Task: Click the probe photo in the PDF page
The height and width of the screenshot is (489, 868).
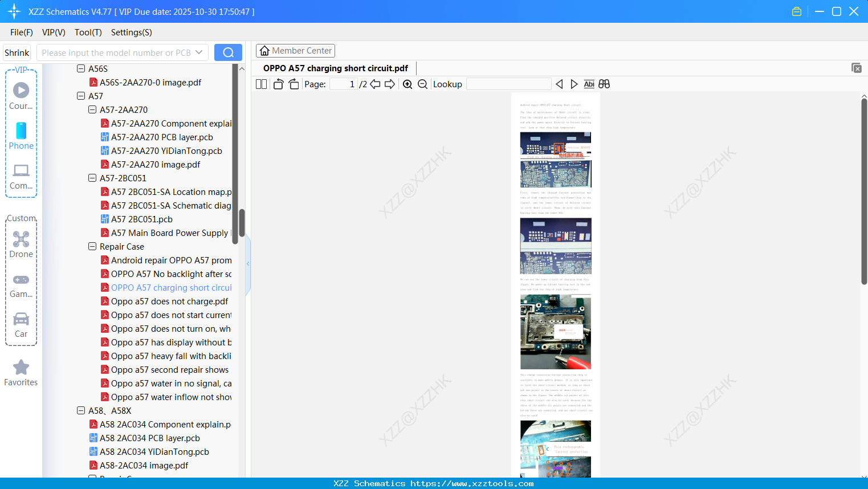Action: (x=556, y=332)
